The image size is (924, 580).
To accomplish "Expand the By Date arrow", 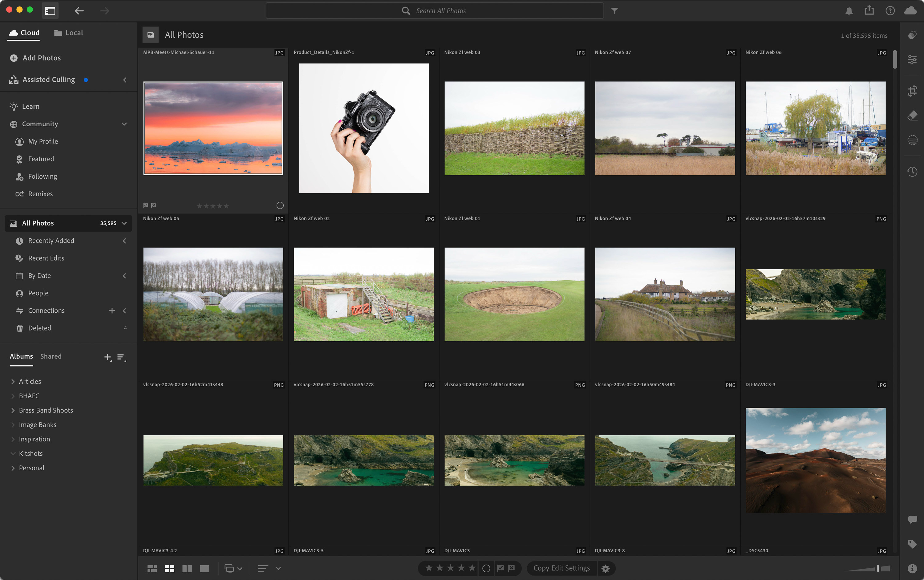I will click(x=124, y=276).
